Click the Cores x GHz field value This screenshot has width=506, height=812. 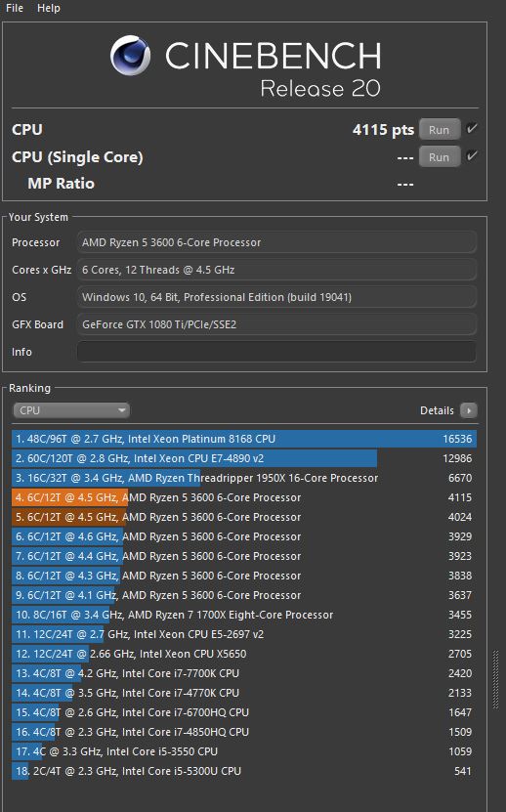pyautogui.click(x=276, y=270)
